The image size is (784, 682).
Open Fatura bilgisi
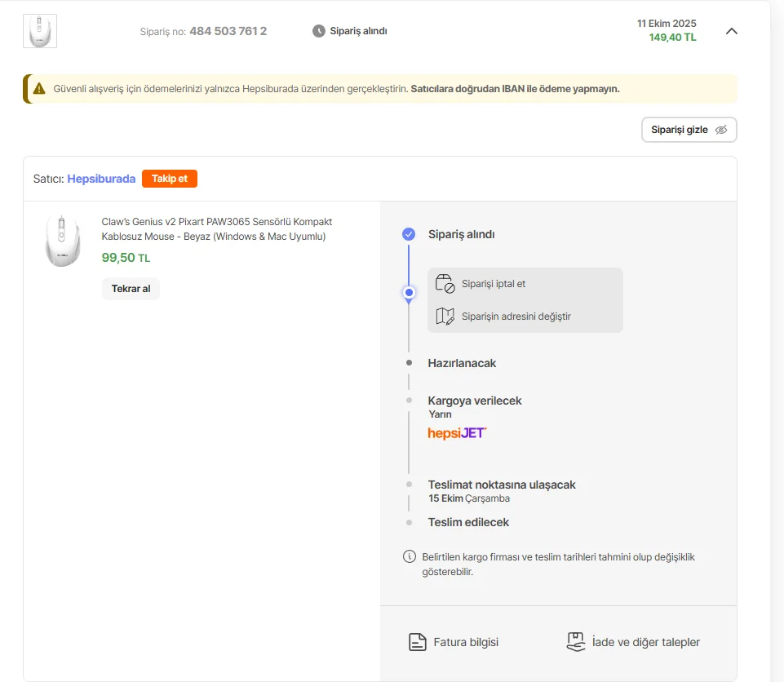(466, 642)
